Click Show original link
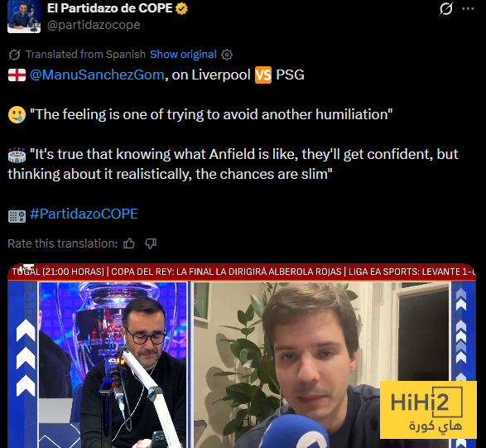Viewport: 486px width, 448px height. pos(183,55)
